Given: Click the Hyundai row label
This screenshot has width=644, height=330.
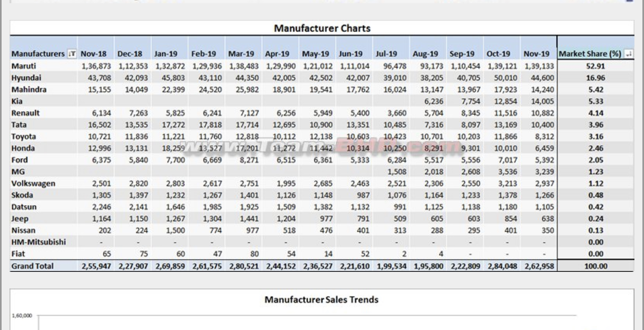Looking at the screenshot, I should coord(26,78).
